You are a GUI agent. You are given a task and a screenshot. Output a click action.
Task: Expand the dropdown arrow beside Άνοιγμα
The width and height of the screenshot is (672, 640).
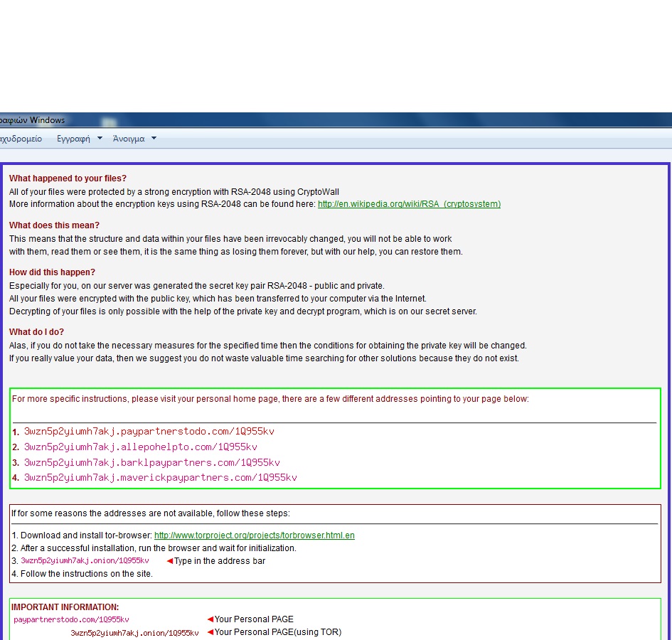tap(154, 138)
